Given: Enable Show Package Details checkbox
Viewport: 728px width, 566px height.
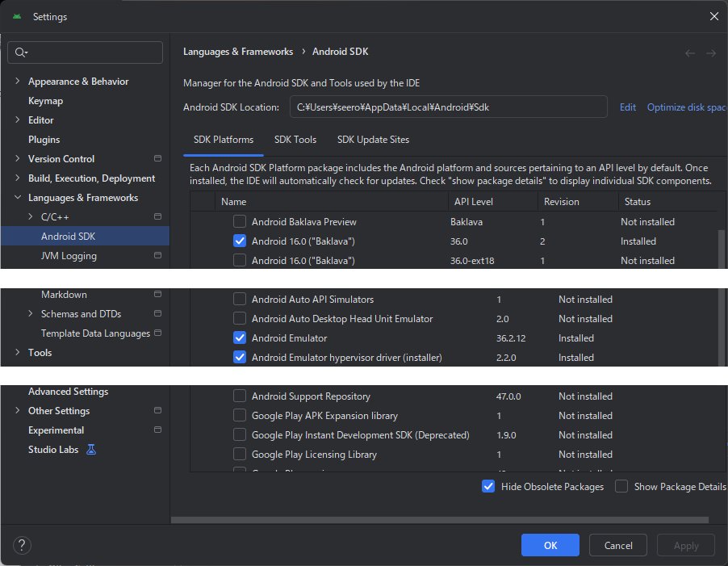Looking at the screenshot, I should 621,487.
